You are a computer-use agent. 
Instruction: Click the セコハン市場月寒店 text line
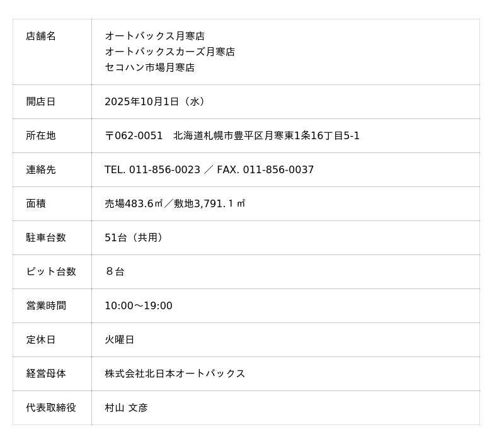click(149, 67)
